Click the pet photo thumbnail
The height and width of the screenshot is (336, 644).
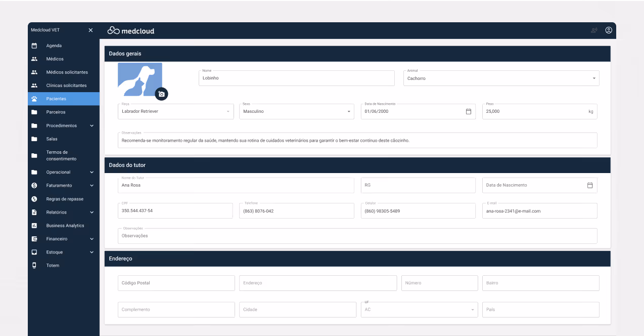click(140, 79)
